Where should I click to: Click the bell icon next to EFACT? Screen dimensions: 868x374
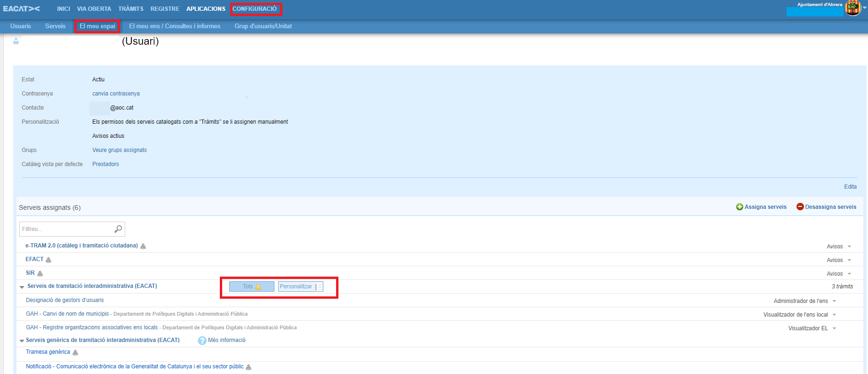tap(48, 260)
